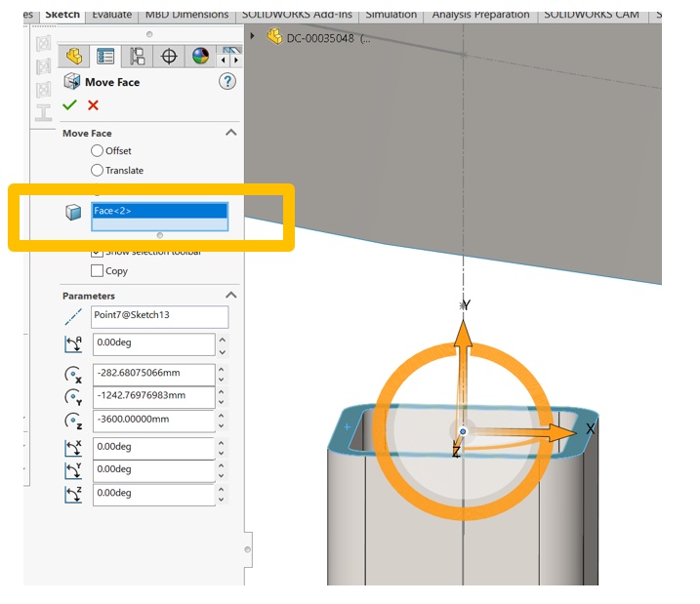Open the DimXpertManager crosshair tab
Viewport: 700px width, 604px height.
click(x=169, y=57)
